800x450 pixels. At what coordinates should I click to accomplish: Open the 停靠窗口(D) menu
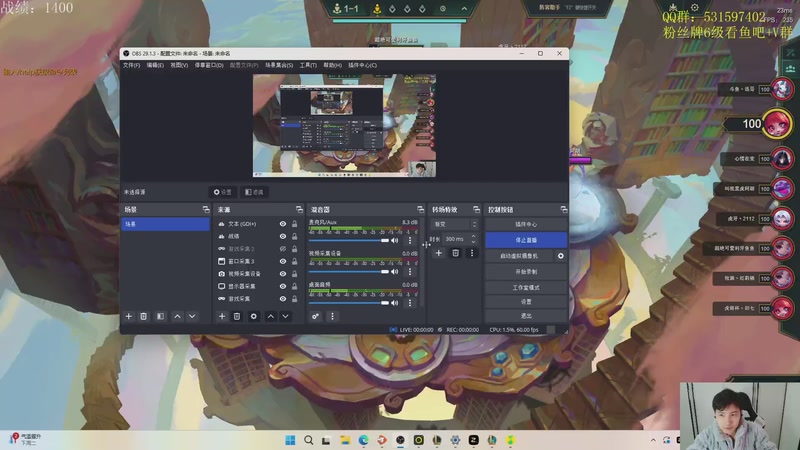[209, 65]
